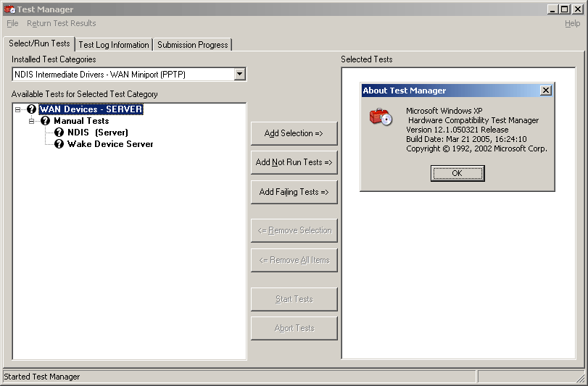The width and height of the screenshot is (588, 386).
Task: Close the About Test Manager dialog
Action: coord(546,91)
